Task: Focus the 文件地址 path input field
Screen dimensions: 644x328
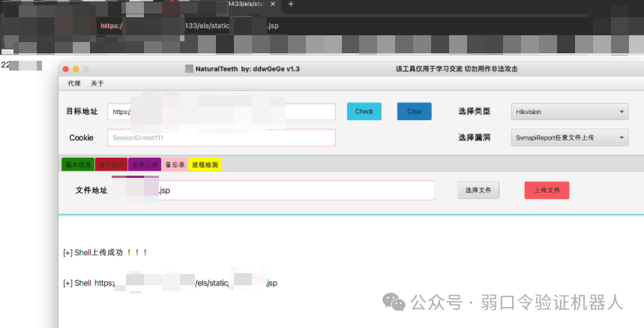Action: (273, 191)
